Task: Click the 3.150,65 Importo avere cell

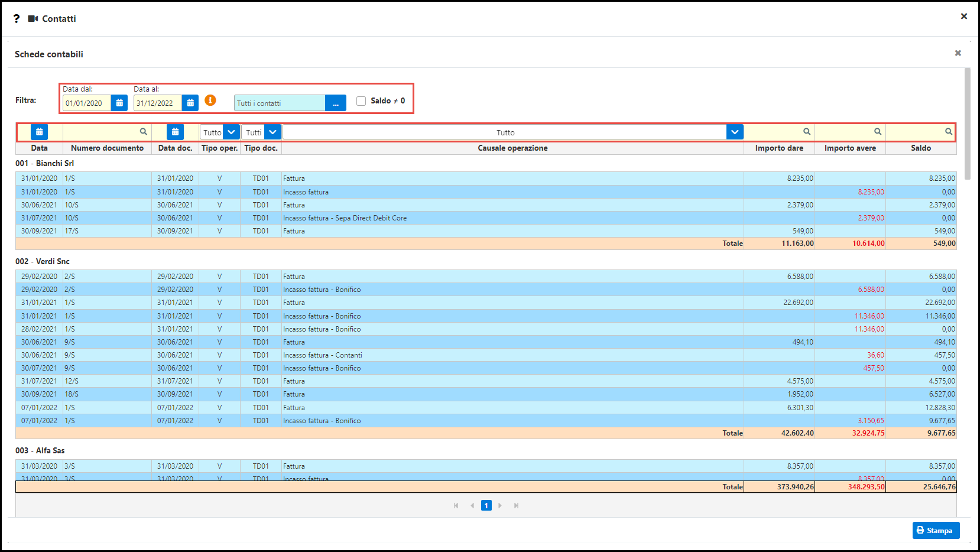Action: click(850, 421)
